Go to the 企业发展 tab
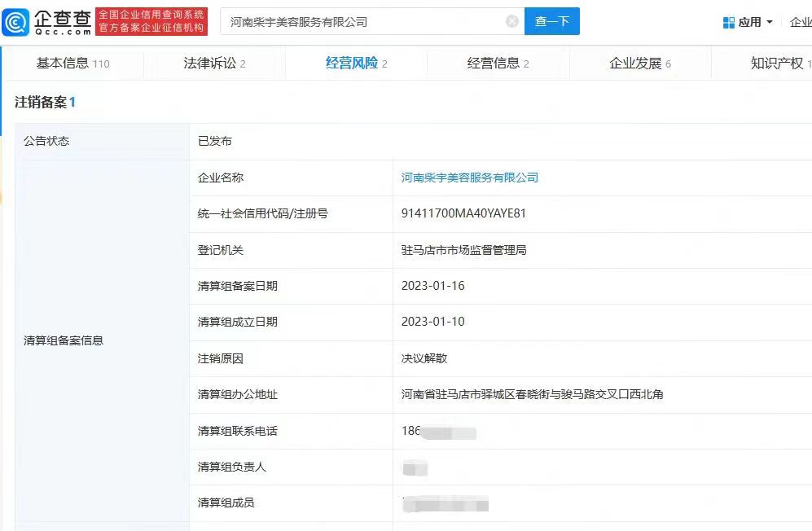812x531 pixels. 640,64
